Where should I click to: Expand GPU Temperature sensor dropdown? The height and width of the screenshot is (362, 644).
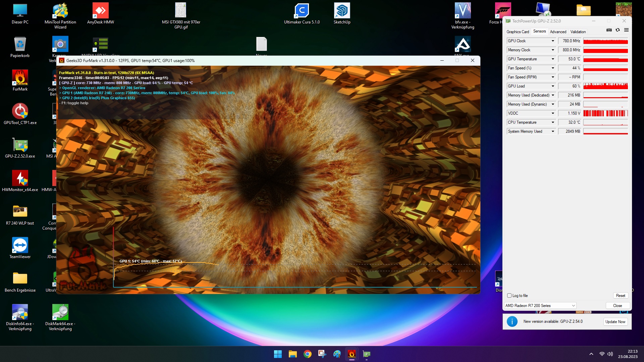point(553,59)
